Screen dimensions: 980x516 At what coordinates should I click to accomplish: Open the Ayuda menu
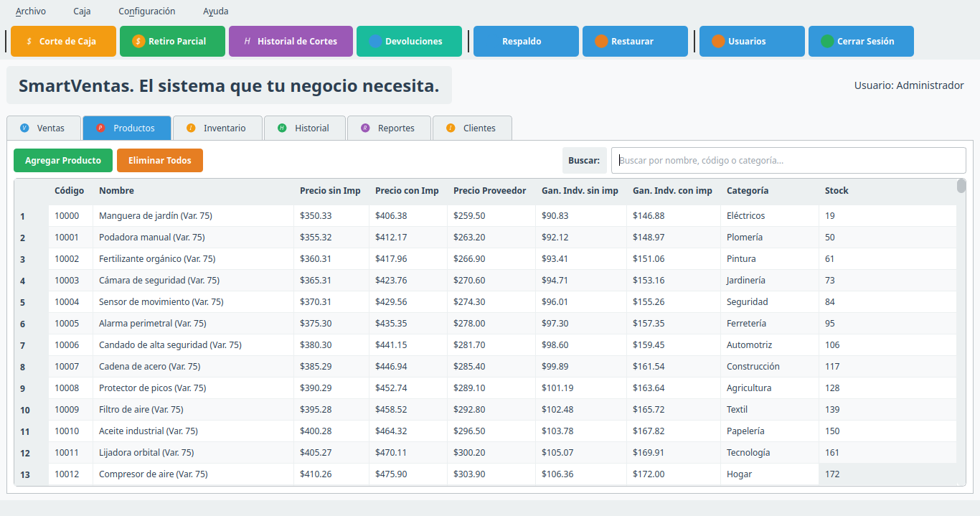216,11
